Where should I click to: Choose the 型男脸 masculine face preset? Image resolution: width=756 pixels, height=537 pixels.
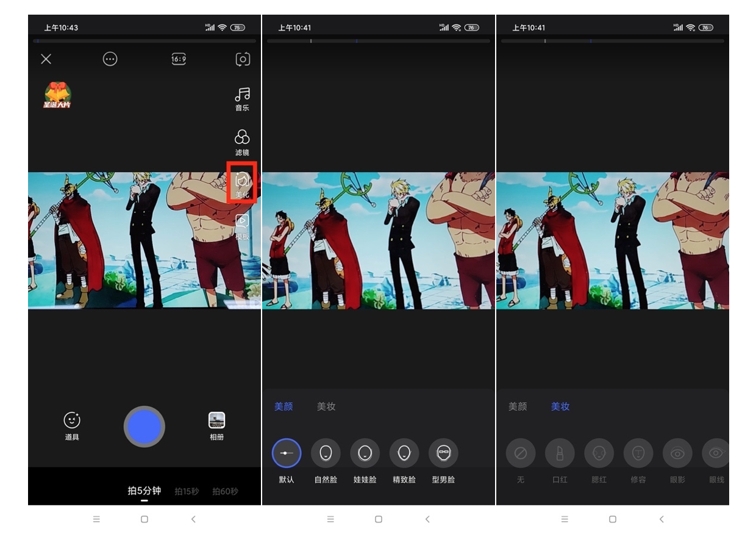443,461
